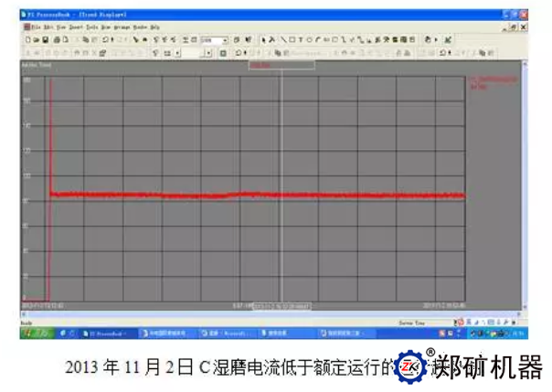552x392 pixels.
Task: Click the trend start time label
Action: point(43,305)
